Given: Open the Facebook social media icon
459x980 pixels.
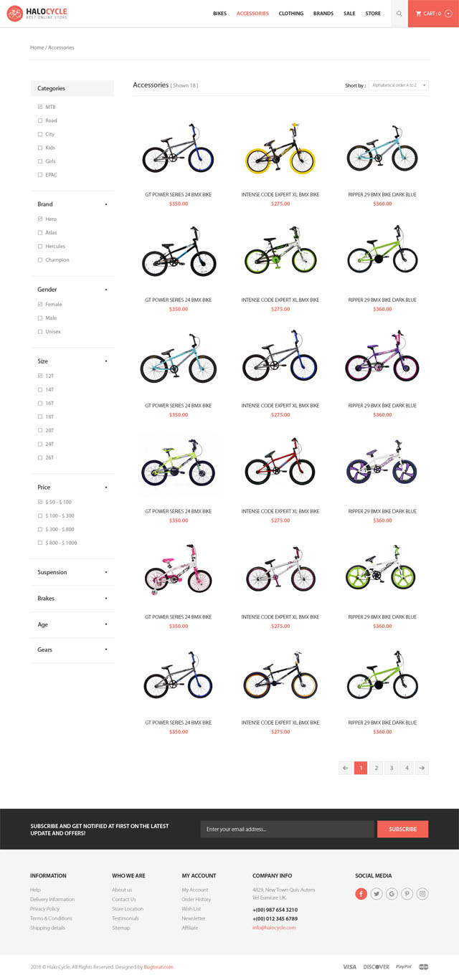Looking at the screenshot, I should (361, 894).
